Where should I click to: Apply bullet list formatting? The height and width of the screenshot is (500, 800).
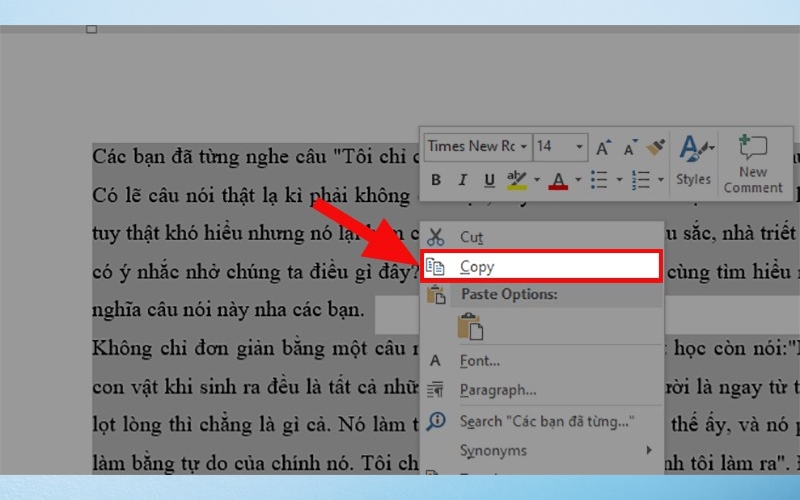pos(599,180)
